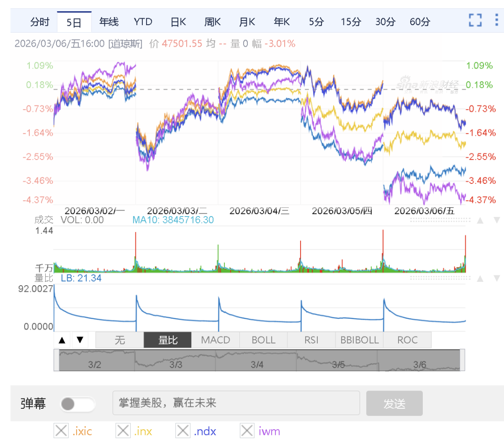The width and height of the screenshot is (504, 441).
Task: Click the VOL: 0.00 label
Action: tap(82, 220)
